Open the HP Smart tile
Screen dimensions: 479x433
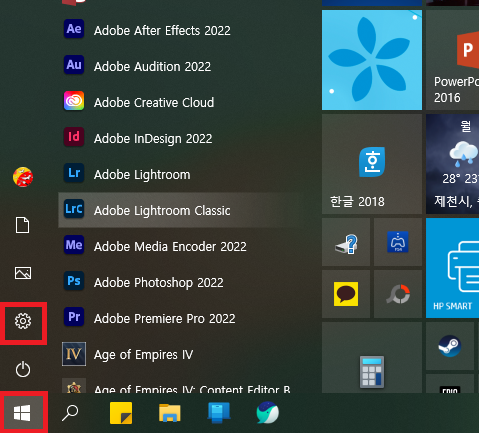click(x=452, y=268)
